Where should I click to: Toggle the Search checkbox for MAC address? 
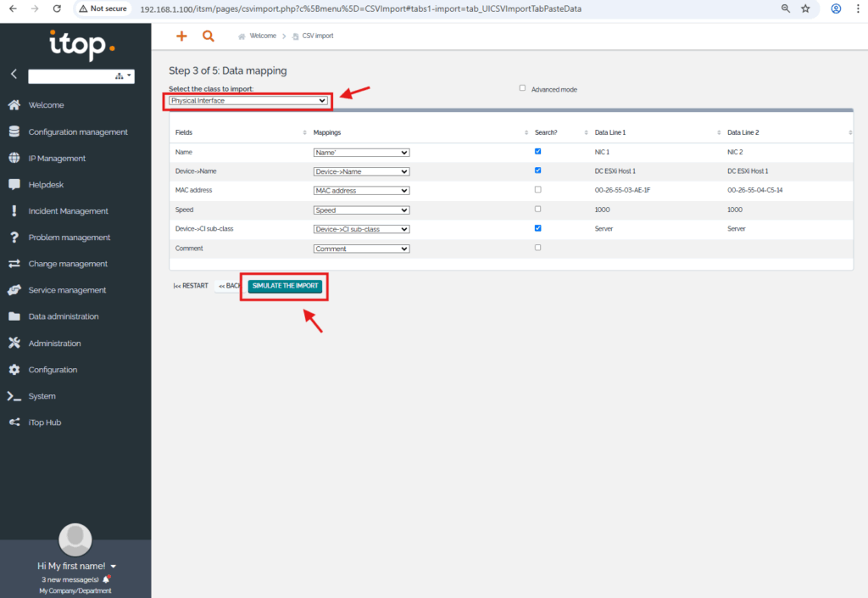point(538,190)
